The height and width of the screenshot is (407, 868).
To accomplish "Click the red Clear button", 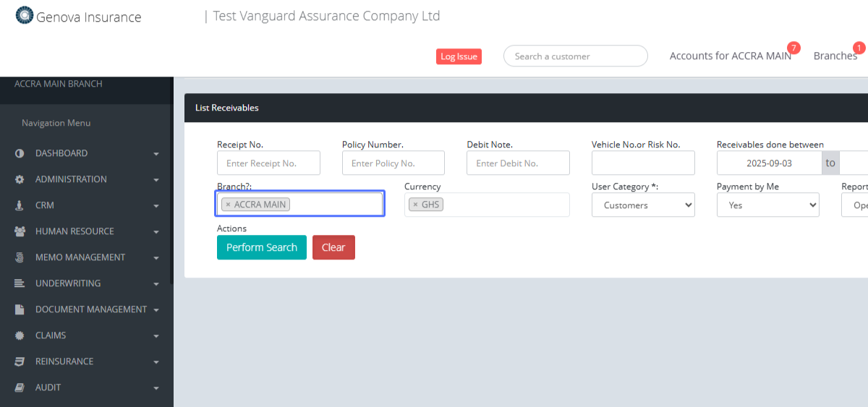I will pyautogui.click(x=333, y=247).
